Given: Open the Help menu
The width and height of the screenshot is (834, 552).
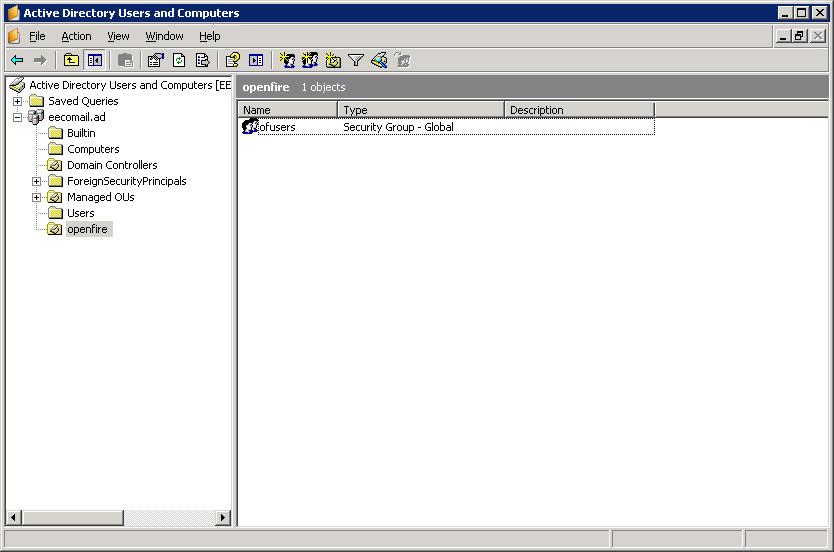Looking at the screenshot, I should tap(210, 36).
